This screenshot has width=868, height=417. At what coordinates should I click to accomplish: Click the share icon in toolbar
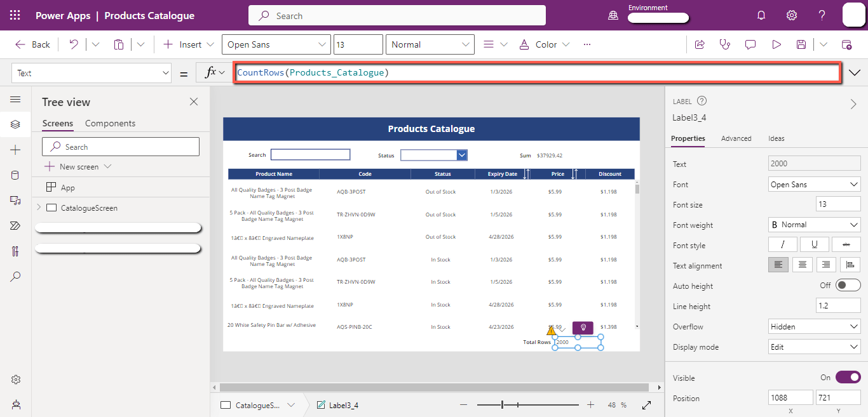pyautogui.click(x=700, y=44)
